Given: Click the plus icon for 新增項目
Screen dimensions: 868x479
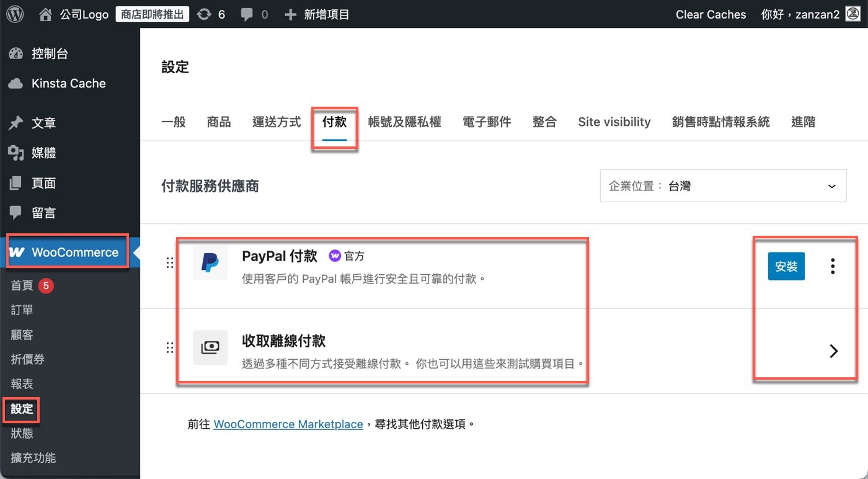Looking at the screenshot, I should (x=290, y=14).
